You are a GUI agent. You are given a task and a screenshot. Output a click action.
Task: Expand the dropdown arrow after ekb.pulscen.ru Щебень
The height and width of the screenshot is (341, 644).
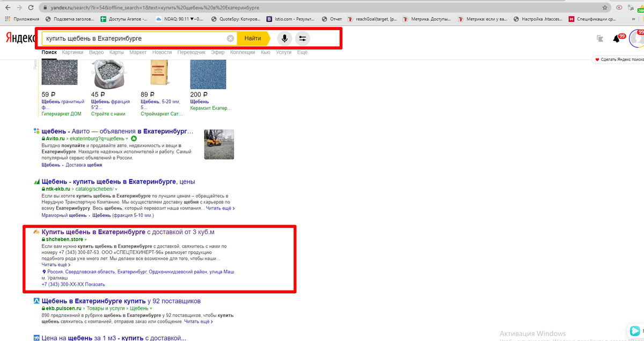151,309
